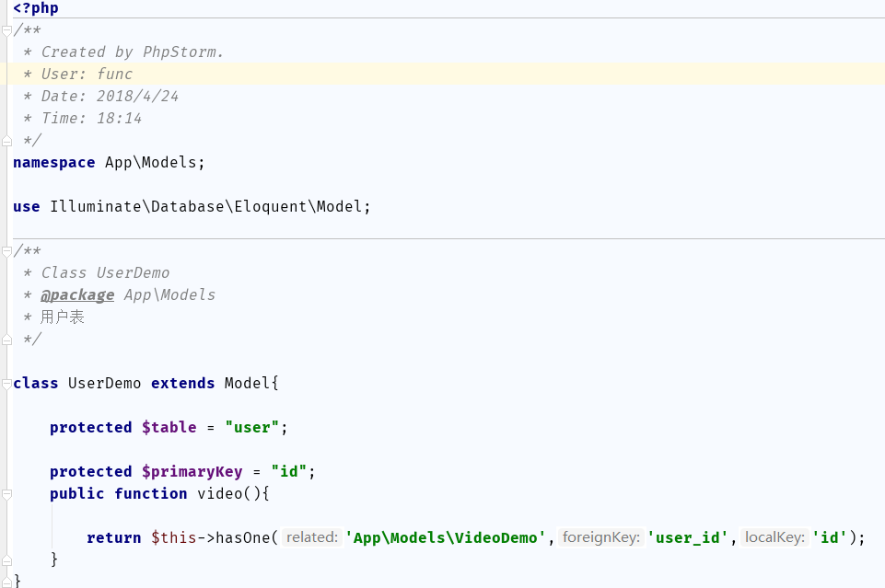Click the 'Class UserDemo' doc comment text
Viewport: 885px width, 588px height.
tap(105, 273)
